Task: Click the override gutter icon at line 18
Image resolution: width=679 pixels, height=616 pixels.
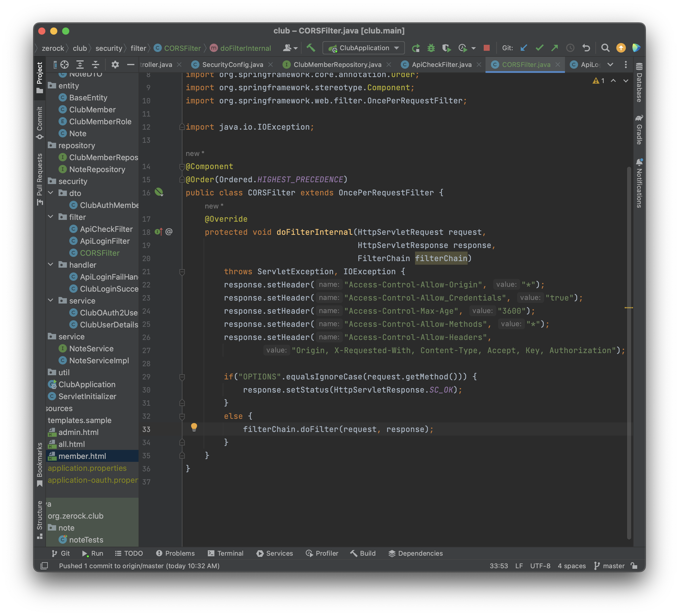Action: click(159, 232)
